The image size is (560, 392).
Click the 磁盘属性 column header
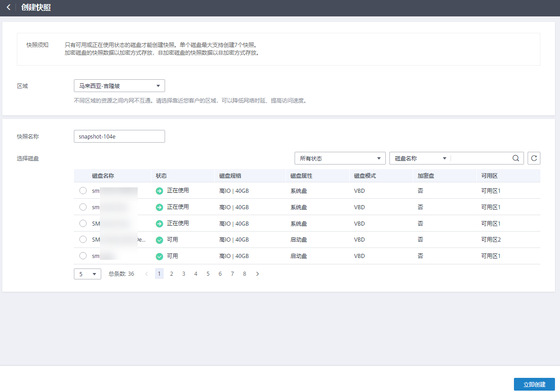pyautogui.click(x=301, y=175)
